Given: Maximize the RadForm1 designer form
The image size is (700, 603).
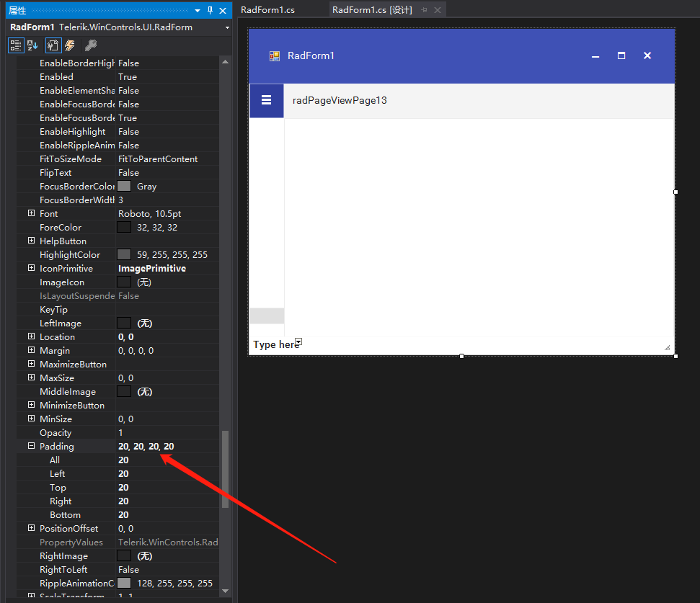Looking at the screenshot, I should point(621,55).
